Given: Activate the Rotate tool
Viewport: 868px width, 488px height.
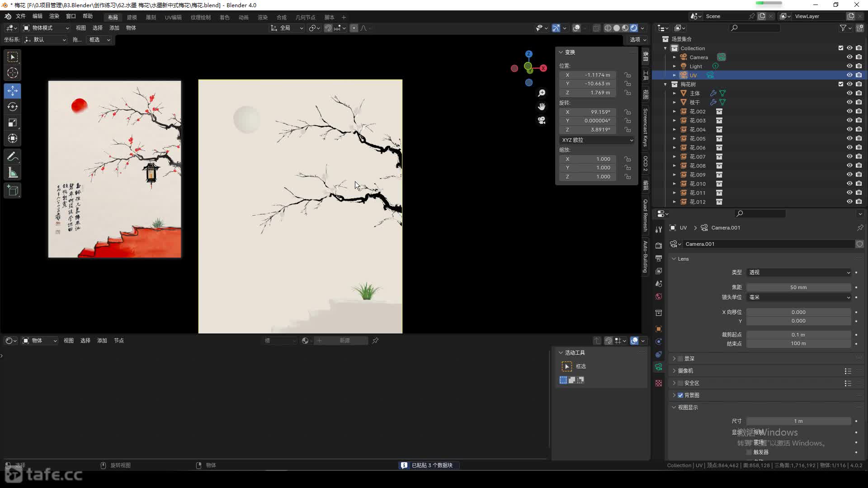Looking at the screenshot, I should [13, 107].
